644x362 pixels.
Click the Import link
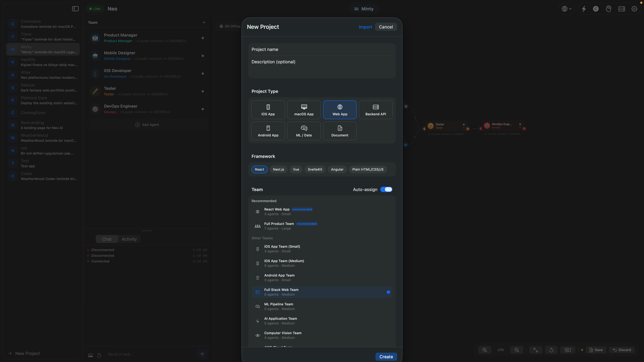pyautogui.click(x=365, y=27)
